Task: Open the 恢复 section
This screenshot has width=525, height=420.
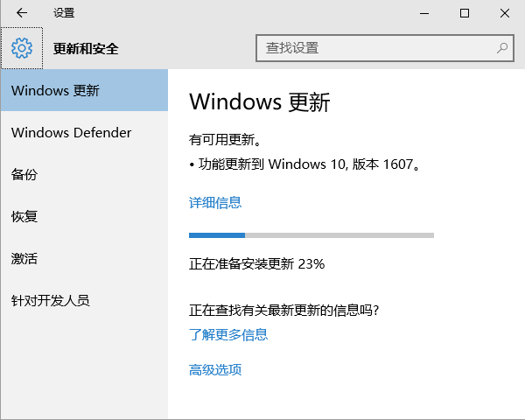Action: (x=84, y=216)
